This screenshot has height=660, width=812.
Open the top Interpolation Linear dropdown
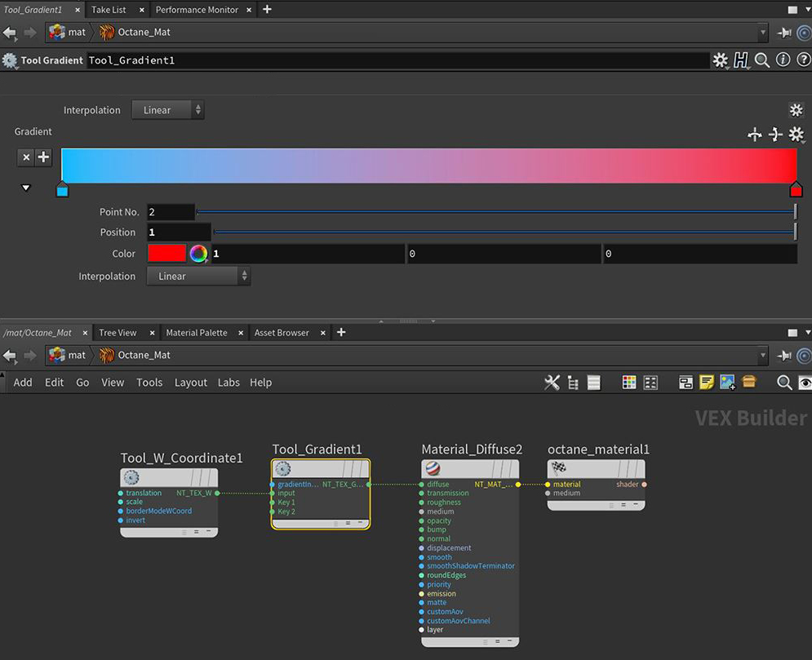pyautogui.click(x=167, y=110)
